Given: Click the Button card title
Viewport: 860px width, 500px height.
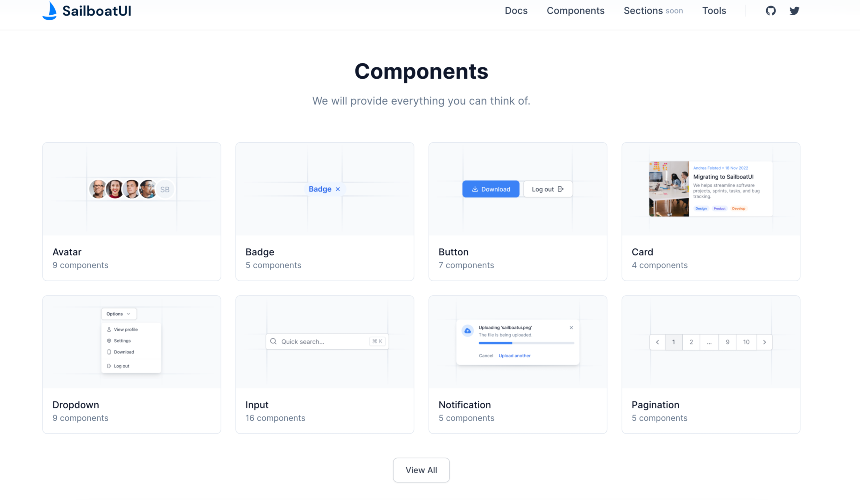Looking at the screenshot, I should click(x=453, y=252).
